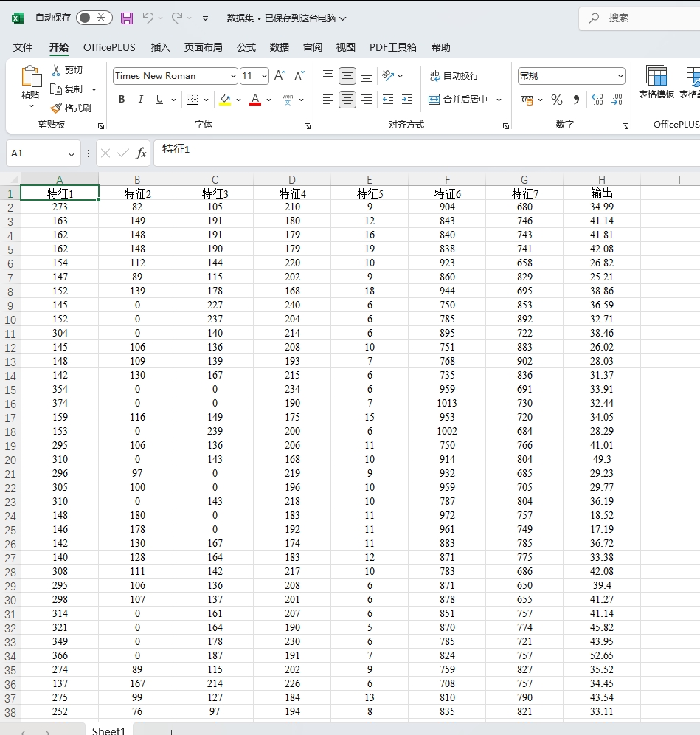Click the percent style icon
This screenshot has width=700, height=735.
(557, 100)
